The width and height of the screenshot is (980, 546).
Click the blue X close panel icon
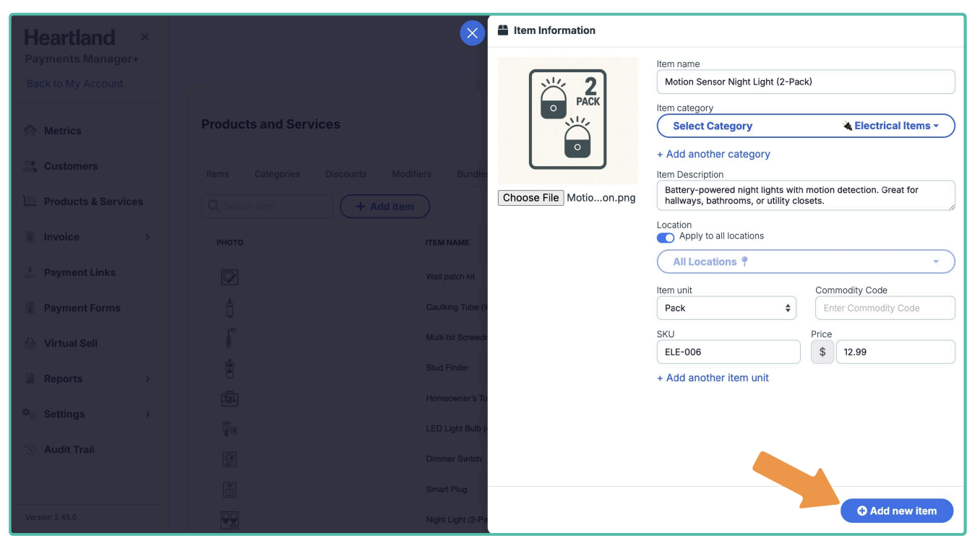tap(472, 33)
